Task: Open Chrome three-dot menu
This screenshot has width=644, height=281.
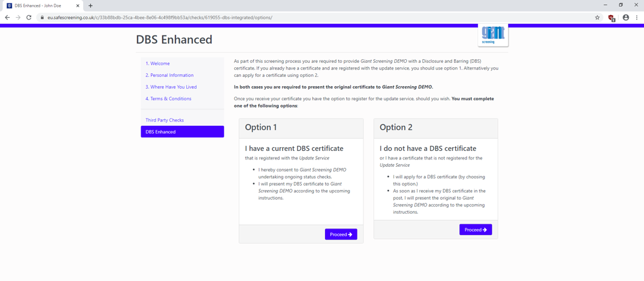Action: point(637,18)
